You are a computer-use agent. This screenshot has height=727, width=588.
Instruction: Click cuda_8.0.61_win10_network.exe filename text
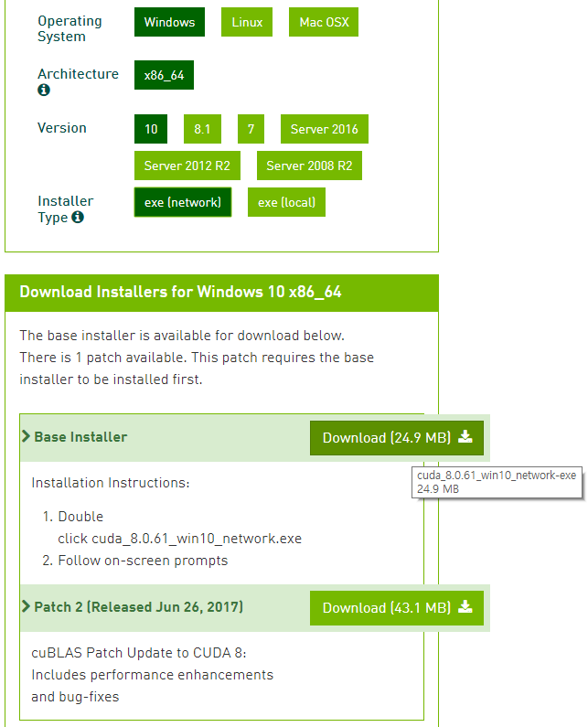(198, 539)
